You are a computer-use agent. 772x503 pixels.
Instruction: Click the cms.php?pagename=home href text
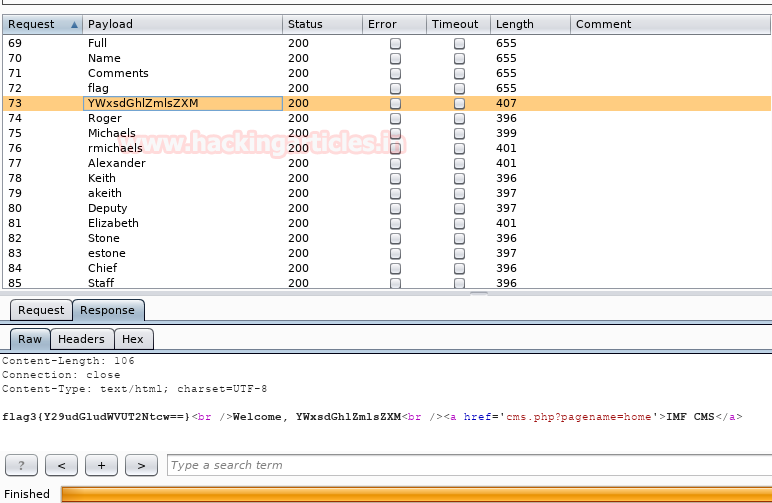[x=579, y=417]
